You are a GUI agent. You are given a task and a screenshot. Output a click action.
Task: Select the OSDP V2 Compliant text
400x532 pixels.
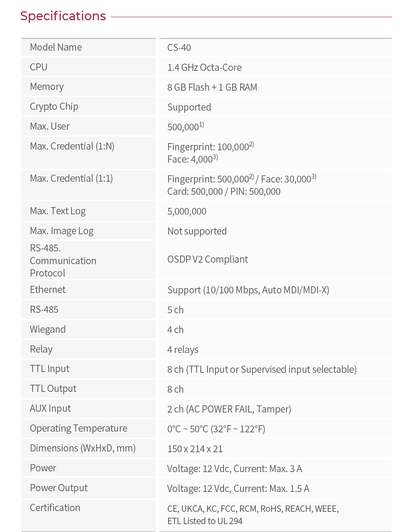coord(207,259)
